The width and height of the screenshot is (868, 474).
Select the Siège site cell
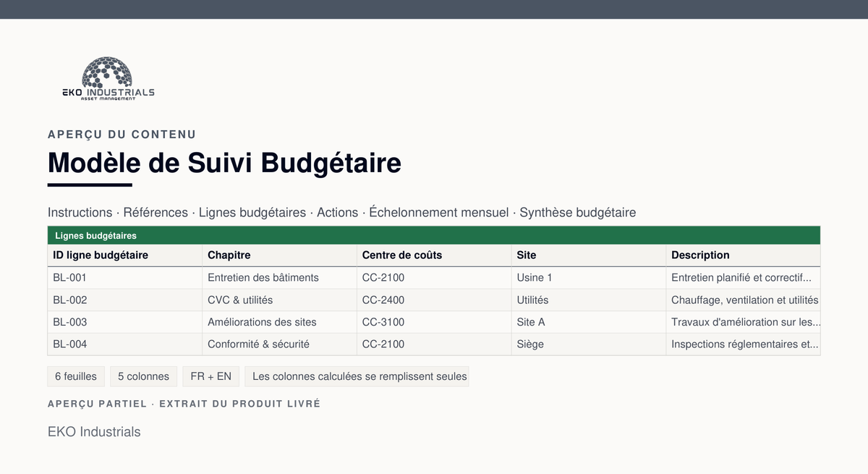[589, 344]
